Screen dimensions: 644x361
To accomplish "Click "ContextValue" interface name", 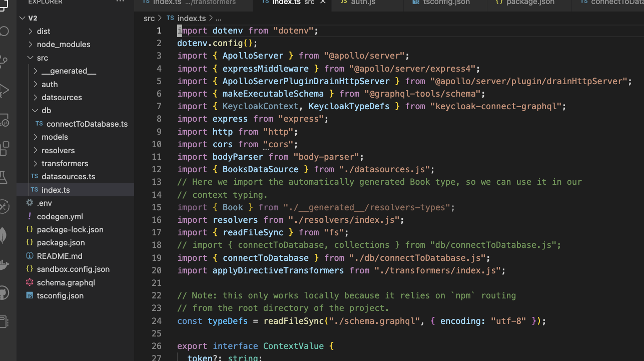I will 293,346.
